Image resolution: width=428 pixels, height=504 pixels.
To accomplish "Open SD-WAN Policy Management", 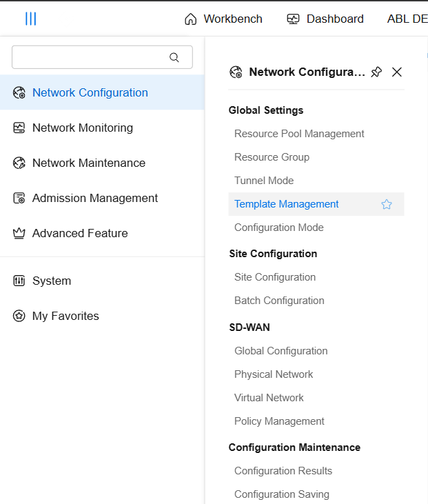I will coord(279,421).
